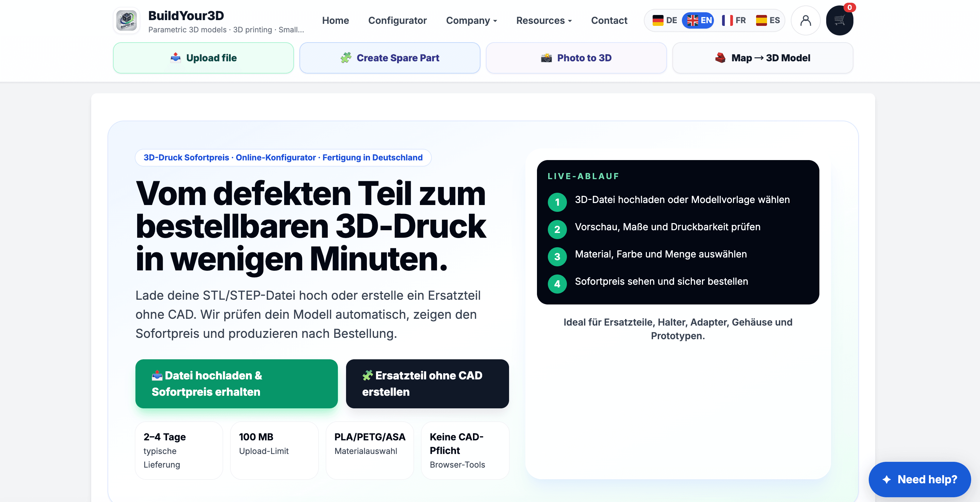Expand the Resources dropdown menu
This screenshot has width=980, height=502.
[544, 20]
